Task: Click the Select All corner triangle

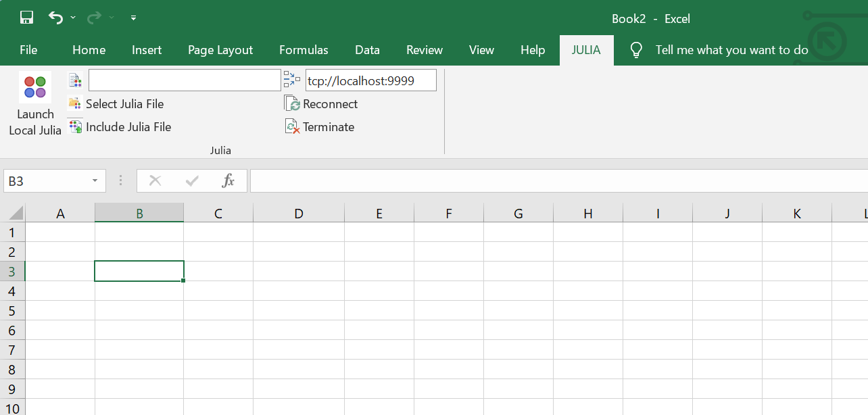Action: coord(15,214)
